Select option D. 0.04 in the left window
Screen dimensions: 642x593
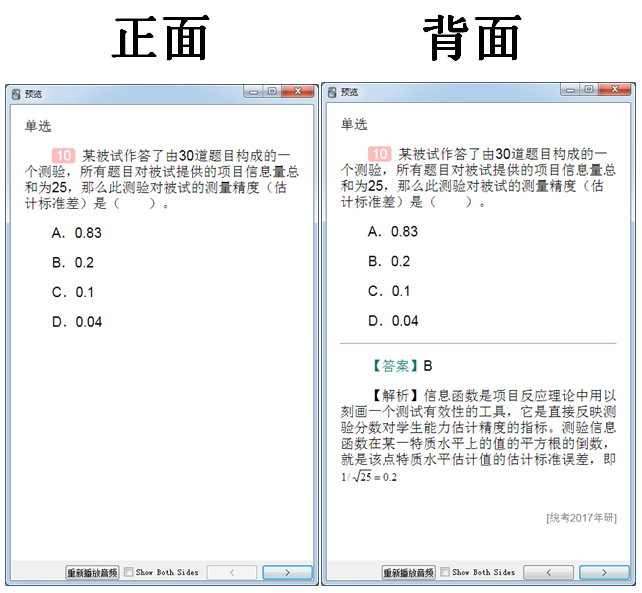tap(77, 322)
